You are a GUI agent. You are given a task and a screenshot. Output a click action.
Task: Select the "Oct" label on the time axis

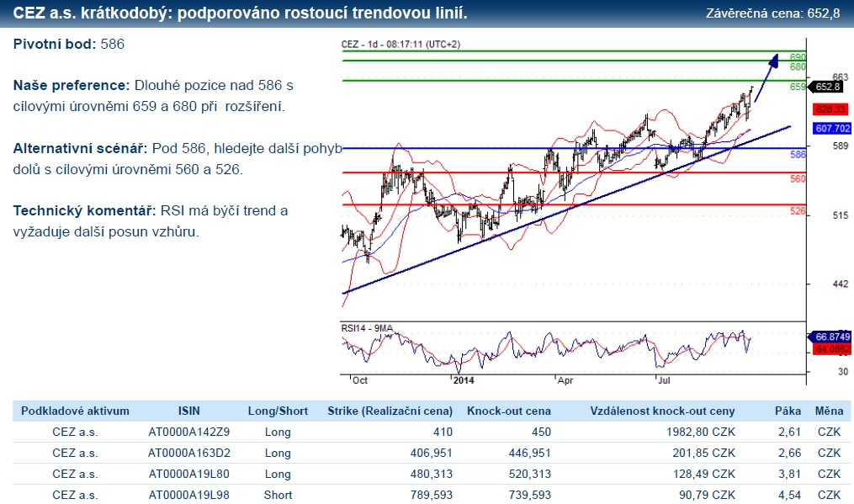(360, 380)
